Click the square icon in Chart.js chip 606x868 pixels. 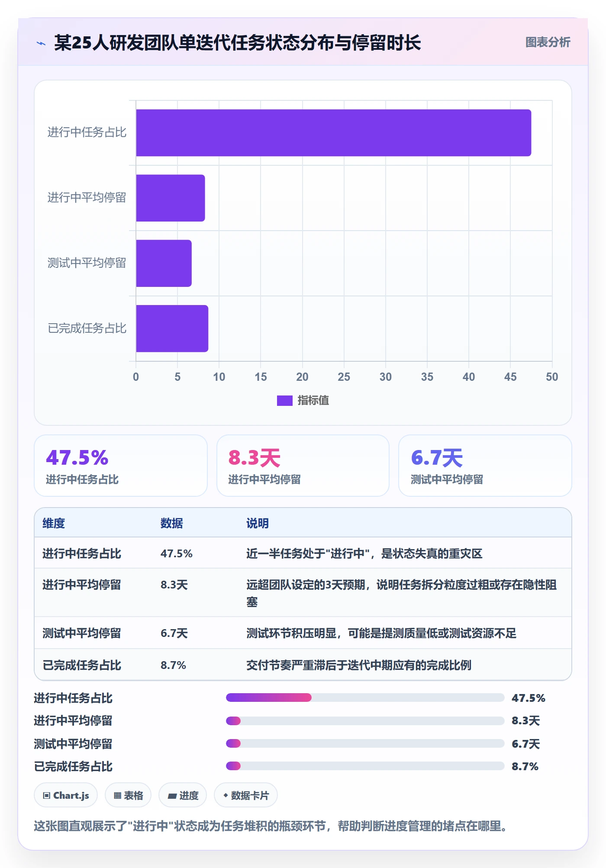[x=47, y=795]
